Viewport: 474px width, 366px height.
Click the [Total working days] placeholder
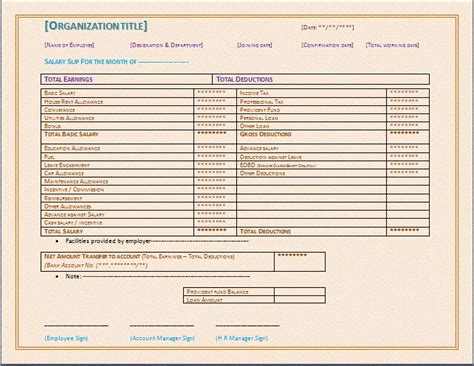tap(392, 45)
